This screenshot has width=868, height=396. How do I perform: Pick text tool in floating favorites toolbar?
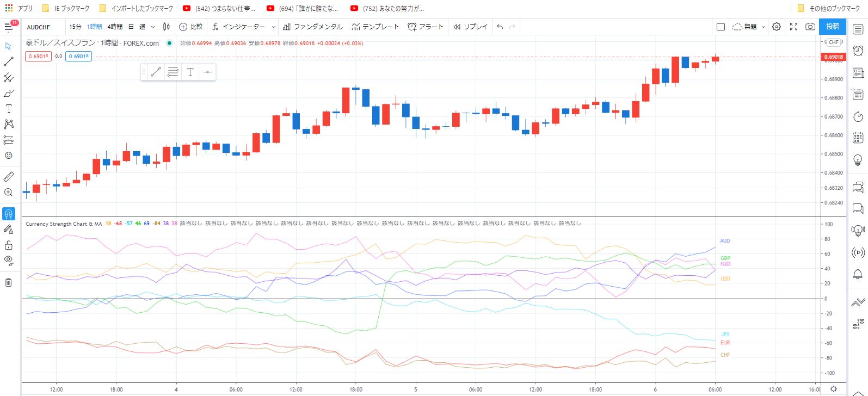pyautogui.click(x=190, y=72)
